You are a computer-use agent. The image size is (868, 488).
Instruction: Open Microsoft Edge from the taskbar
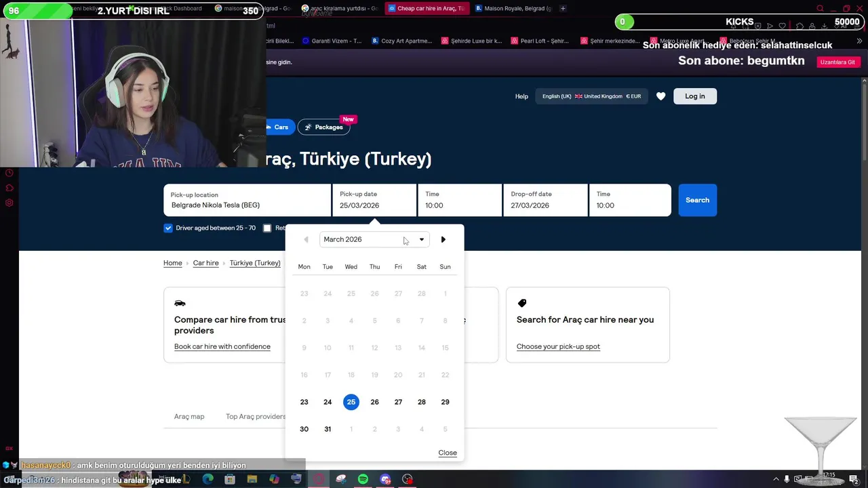208,479
